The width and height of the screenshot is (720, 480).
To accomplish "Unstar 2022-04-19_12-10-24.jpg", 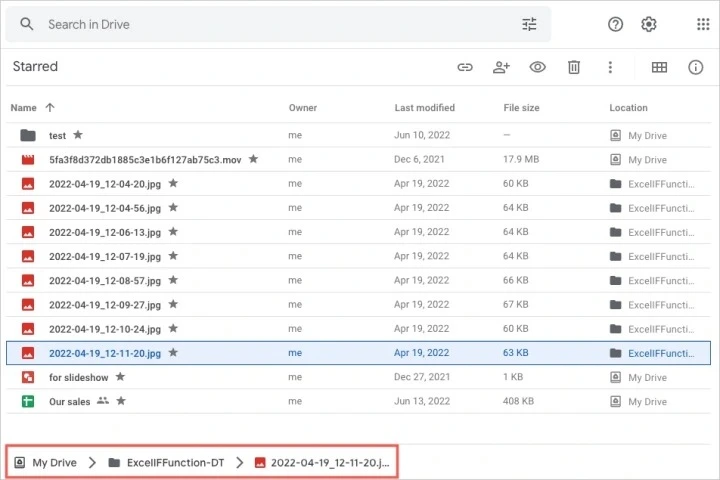I will (x=173, y=328).
